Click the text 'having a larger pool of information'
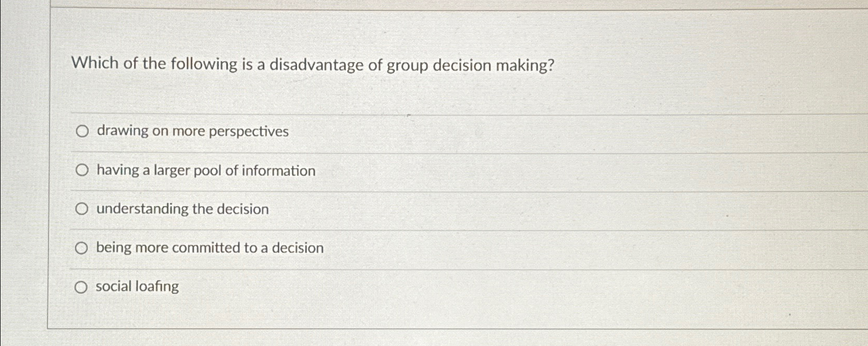Screen dimensions: 868x346 205,170
